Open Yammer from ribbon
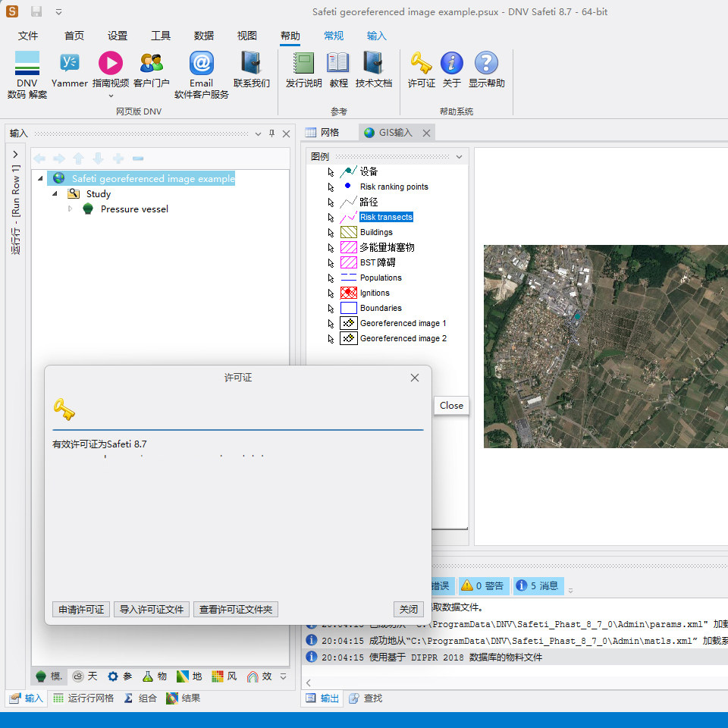The image size is (728, 728). pos(70,63)
